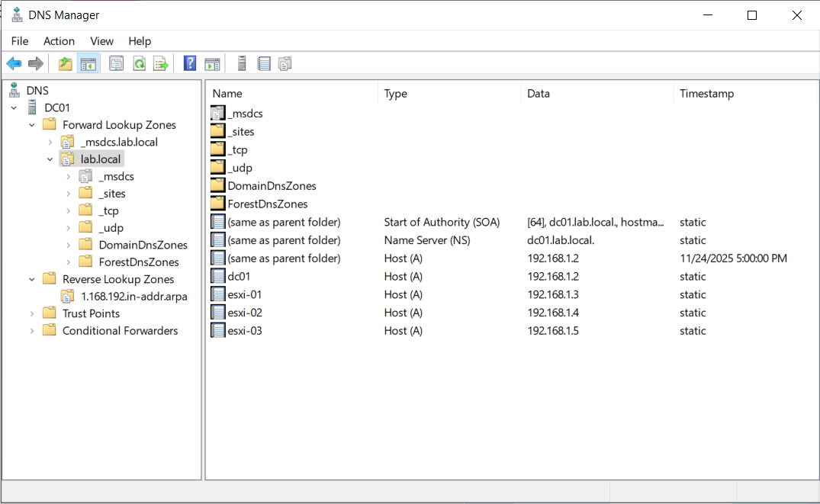This screenshot has height=504, width=820.
Task: Click the Refresh toolbar icon
Action: (139, 64)
